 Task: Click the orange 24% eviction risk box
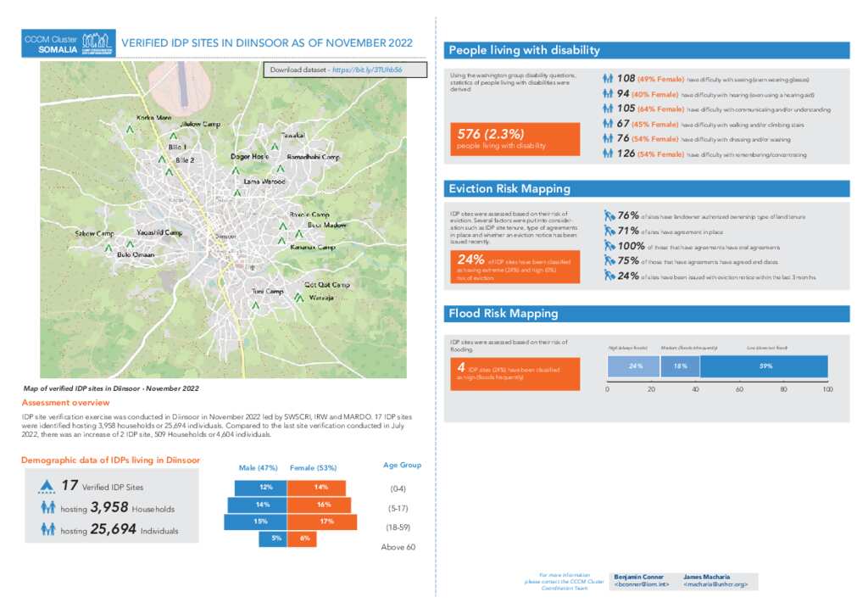click(x=515, y=267)
